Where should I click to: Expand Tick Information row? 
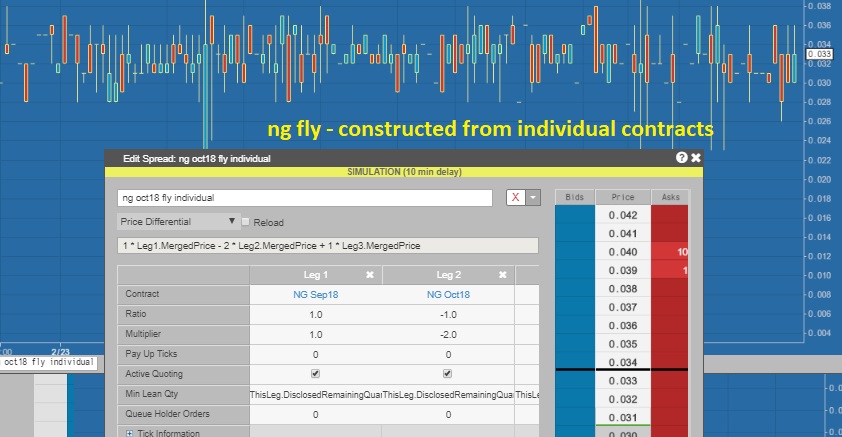tap(129, 433)
